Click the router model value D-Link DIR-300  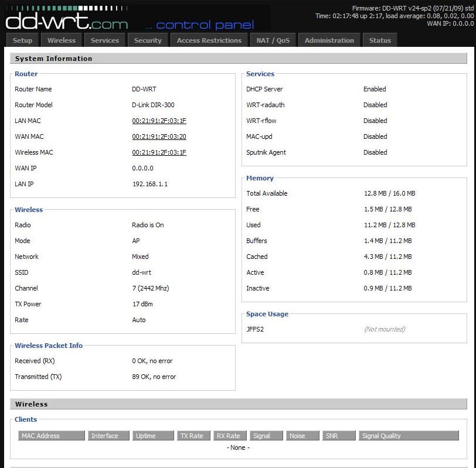[153, 105]
